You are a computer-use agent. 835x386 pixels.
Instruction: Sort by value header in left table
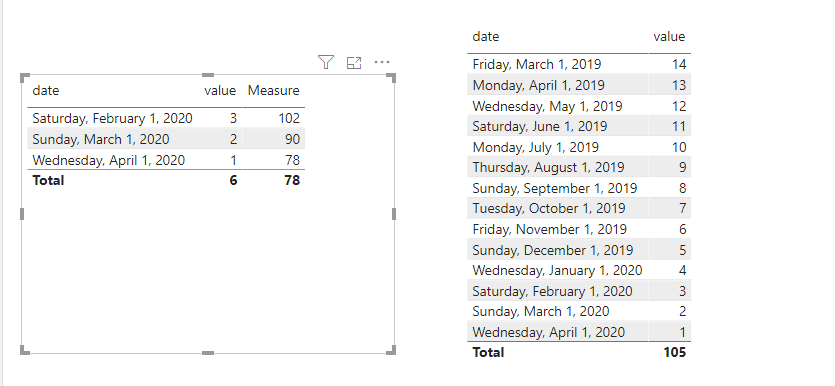tap(220, 91)
